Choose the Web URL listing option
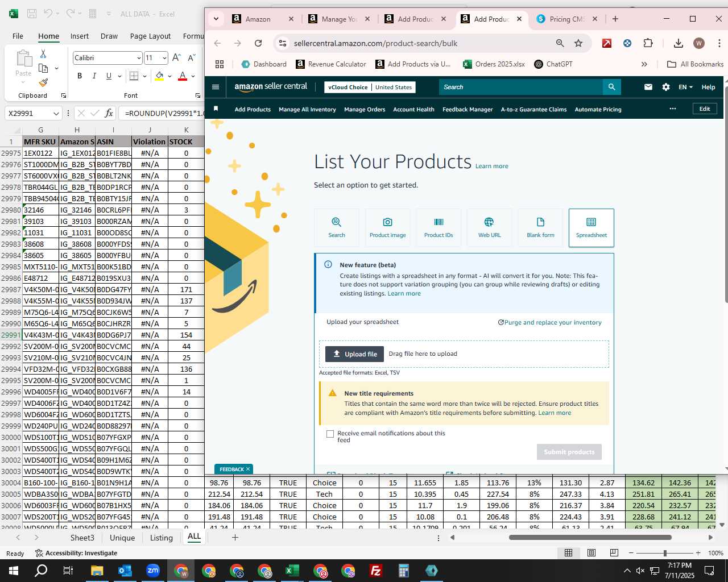The image size is (728, 582). [489, 227]
